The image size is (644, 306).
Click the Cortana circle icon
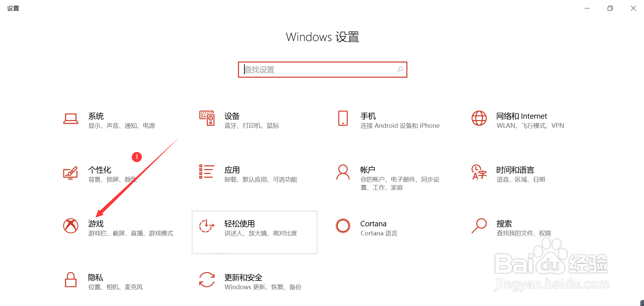point(343,226)
